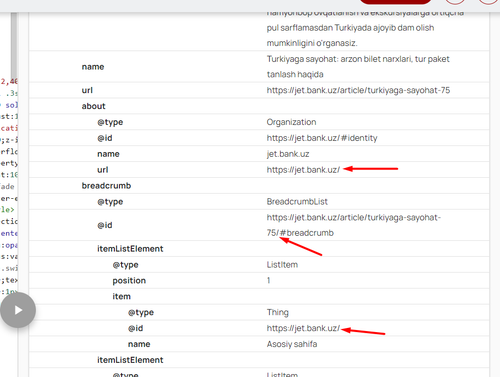Click the article URL 'turkiyaga-sayohat-75' value
500x377 pixels.
[358, 90]
